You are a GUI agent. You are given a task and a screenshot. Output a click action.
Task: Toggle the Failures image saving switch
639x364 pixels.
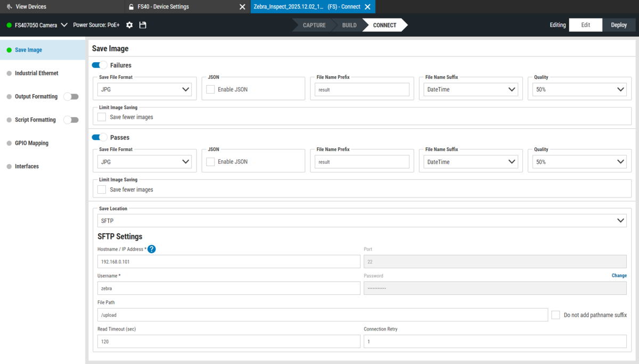(100, 65)
